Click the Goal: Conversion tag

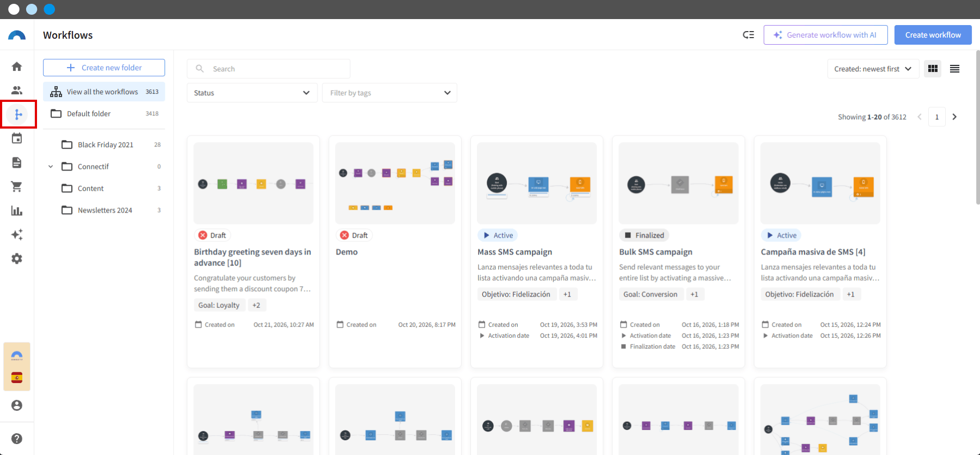651,294
